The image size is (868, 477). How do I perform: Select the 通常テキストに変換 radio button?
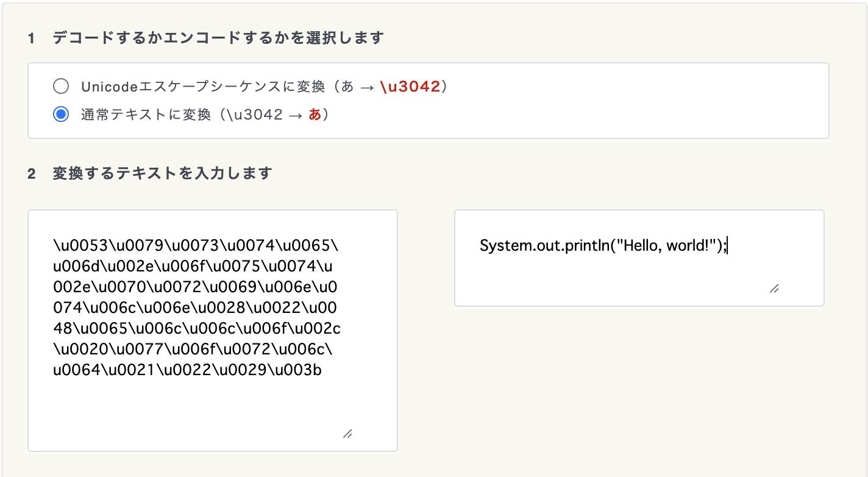coord(61,115)
